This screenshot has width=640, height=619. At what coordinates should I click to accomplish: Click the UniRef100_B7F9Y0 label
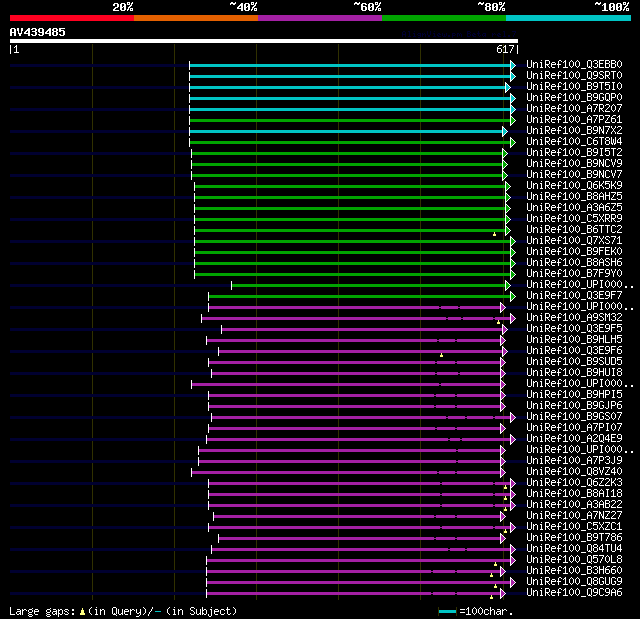click(x=574, y=274)
